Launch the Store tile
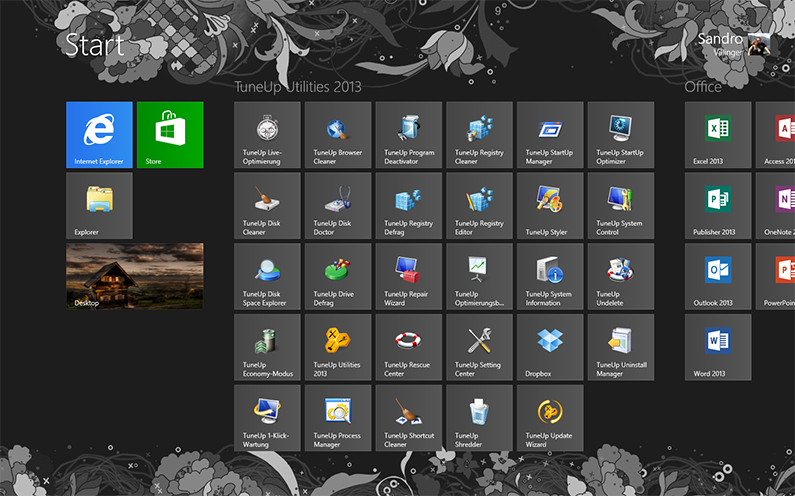 point(170,134)
